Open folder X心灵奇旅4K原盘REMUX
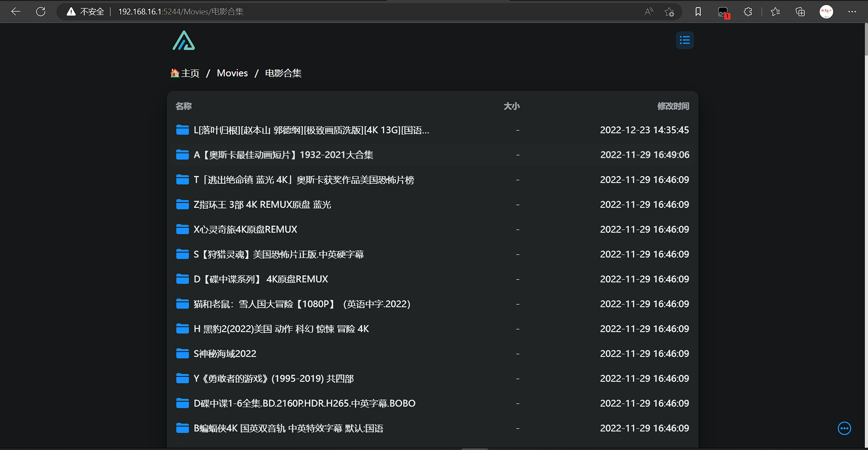The image size is (868, 450). (245, 230)
